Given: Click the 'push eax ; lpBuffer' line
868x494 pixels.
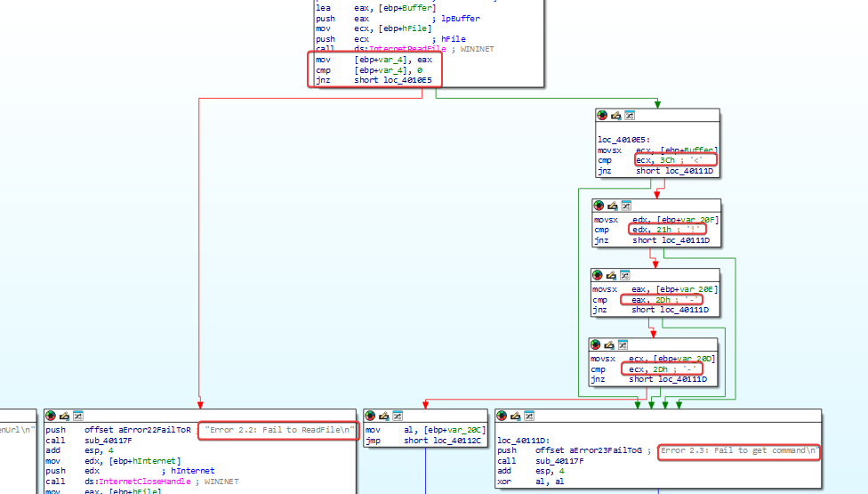Looking at the screenshot, I should [x=398, y=19].
